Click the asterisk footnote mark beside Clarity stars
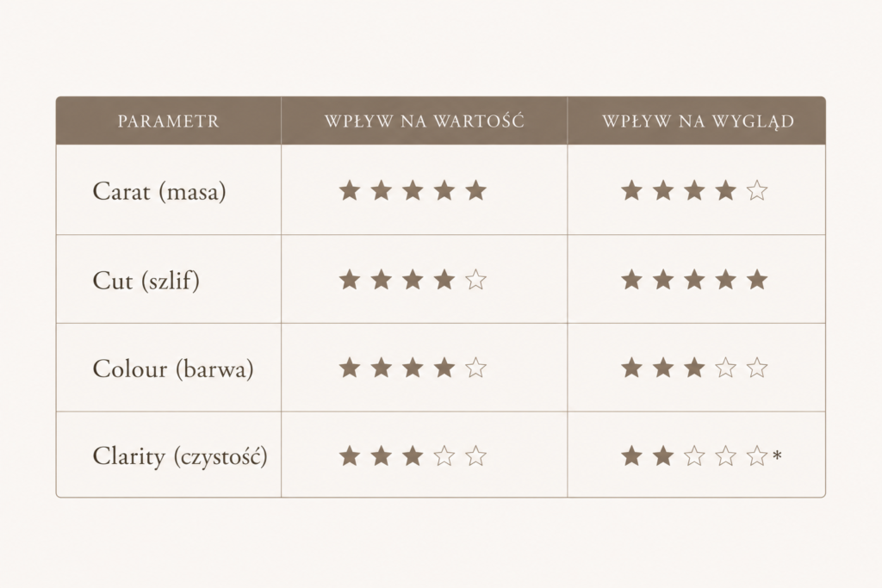The height and width of the screenshot is (588, 882). click(x=777, y=455)
